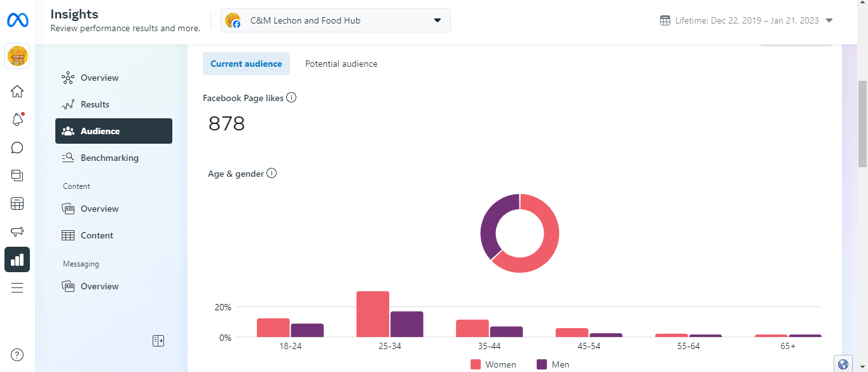Open the Inbox chat bubble icon

(17, 148)
